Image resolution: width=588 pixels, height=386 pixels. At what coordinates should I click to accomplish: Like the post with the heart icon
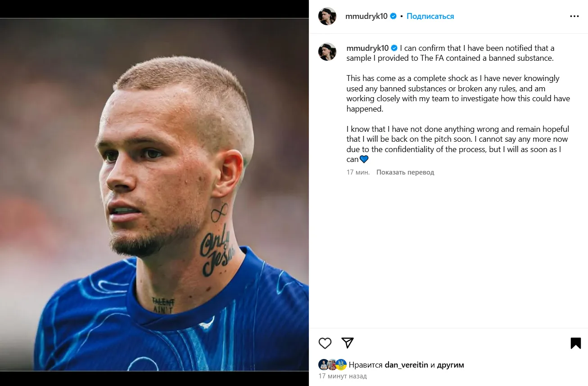[x=325, y=343]
